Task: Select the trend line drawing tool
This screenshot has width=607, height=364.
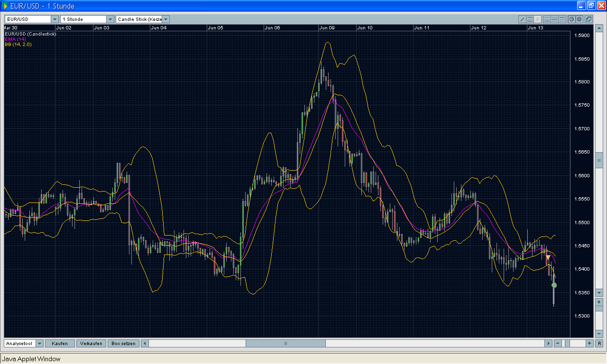Action: pos(523,19)
